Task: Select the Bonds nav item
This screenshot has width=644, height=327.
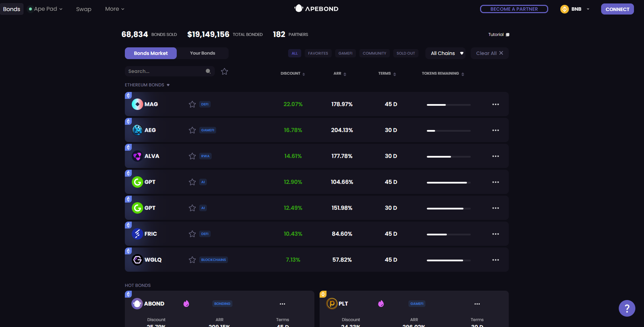Action: click(x=12, y=9)
